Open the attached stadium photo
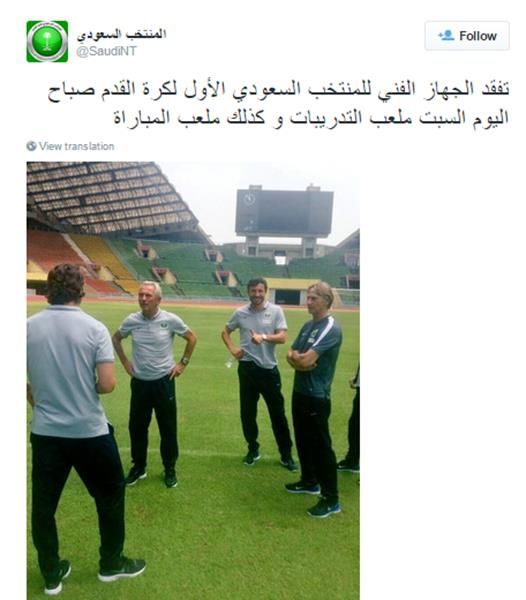The width and height of the screenshot is (526, 600). [x=193, y=380]
